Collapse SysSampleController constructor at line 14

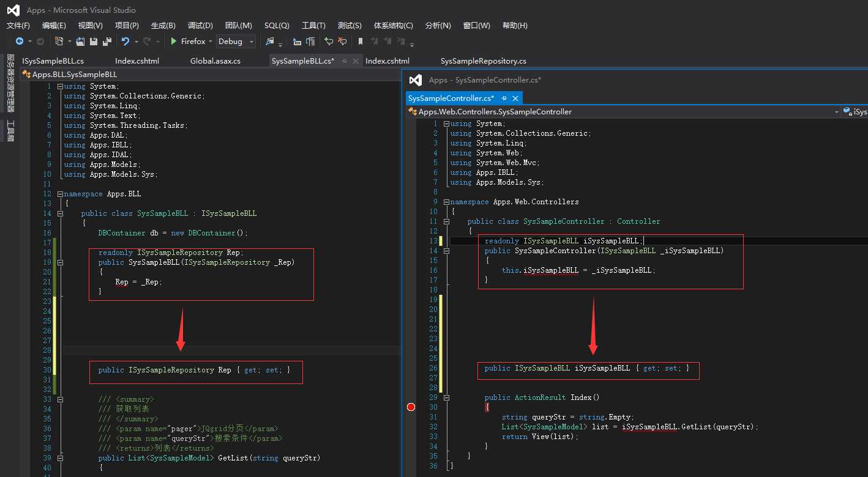(446, 251)
